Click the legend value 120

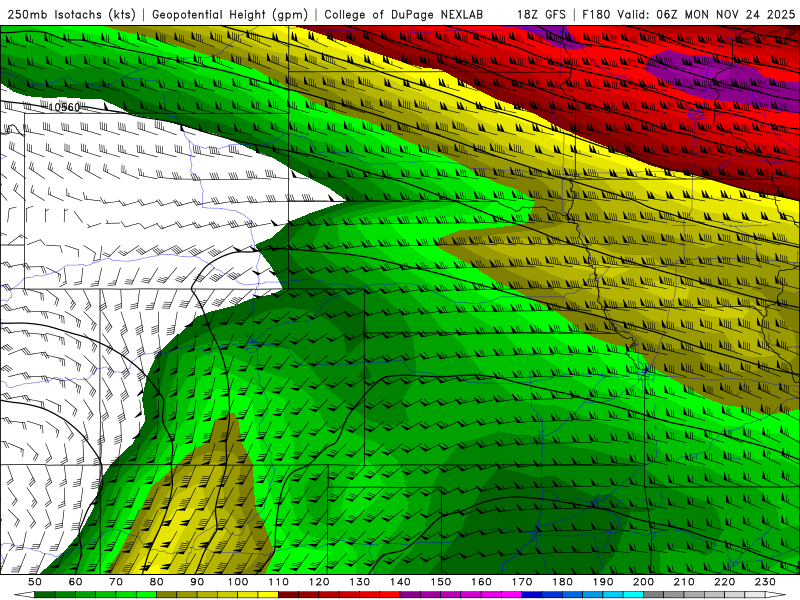click(319, 582)
